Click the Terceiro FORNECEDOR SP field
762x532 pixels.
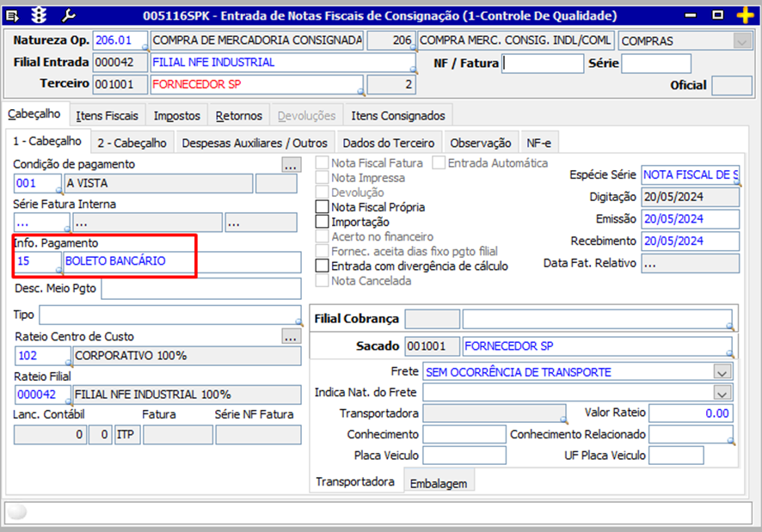(x=256, y=84)
